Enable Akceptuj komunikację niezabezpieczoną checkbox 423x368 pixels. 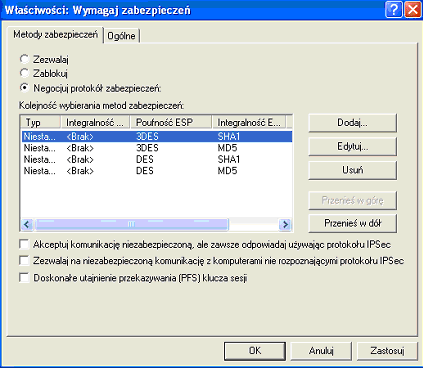click(24, 244)
